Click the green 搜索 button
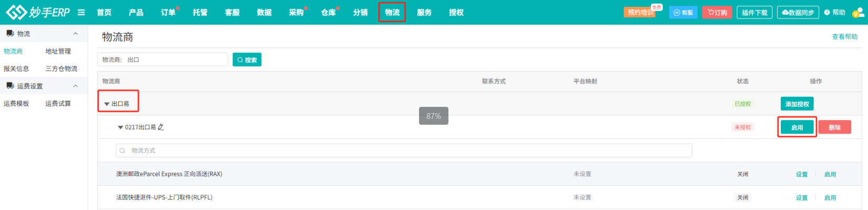Screen dimensions: 868x210 (x=247, y=59)
